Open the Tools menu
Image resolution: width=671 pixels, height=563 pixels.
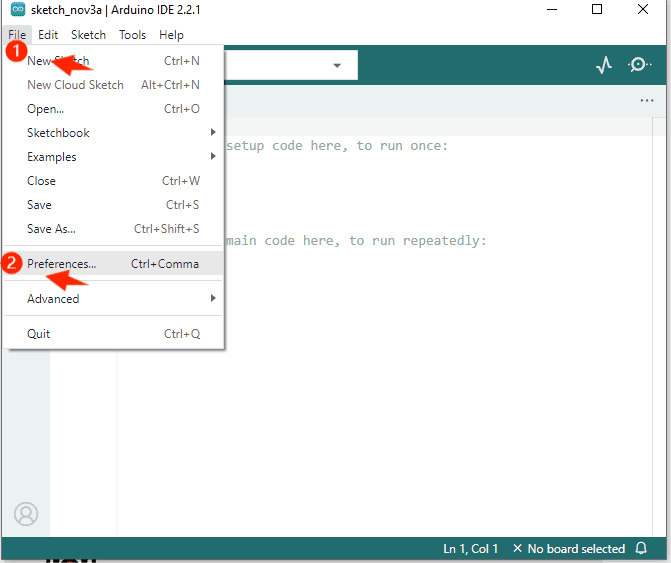click(132, 35)
